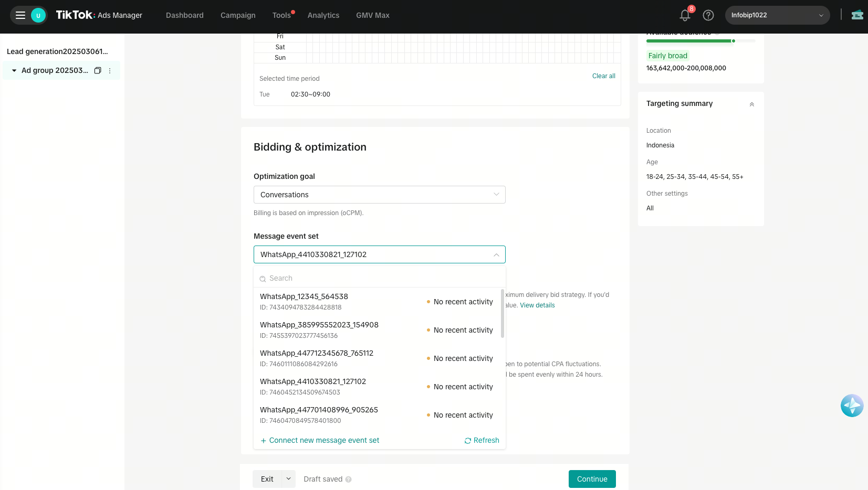Open the Optimization goal Conversations dropdown

point(379,195)
